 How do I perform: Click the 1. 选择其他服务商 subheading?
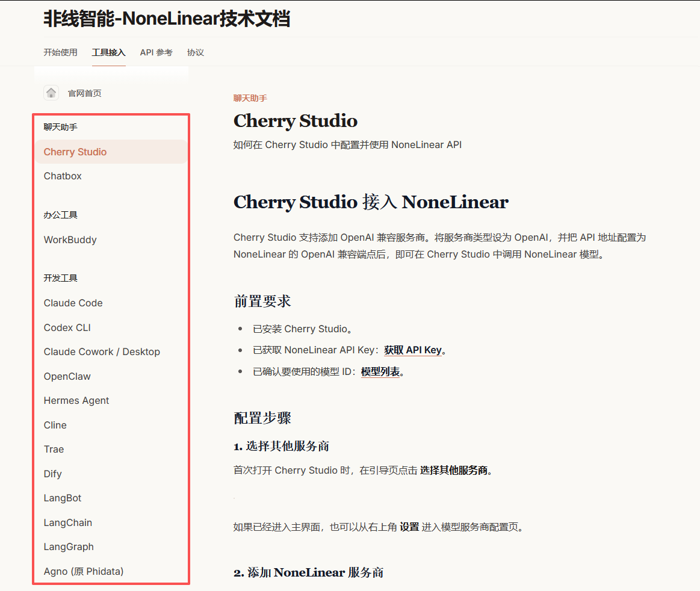(281, 446)
